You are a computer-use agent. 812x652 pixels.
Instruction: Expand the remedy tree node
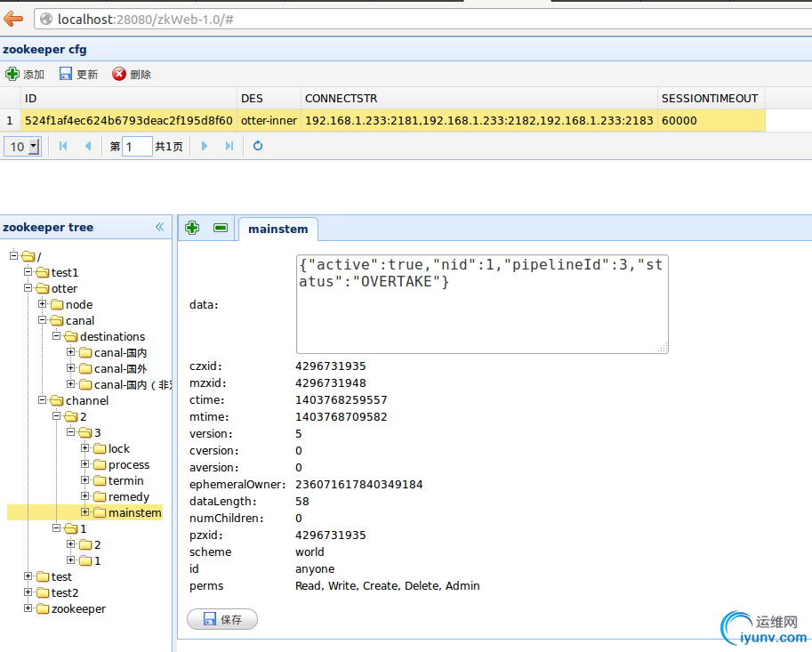[x=85, y=496]
